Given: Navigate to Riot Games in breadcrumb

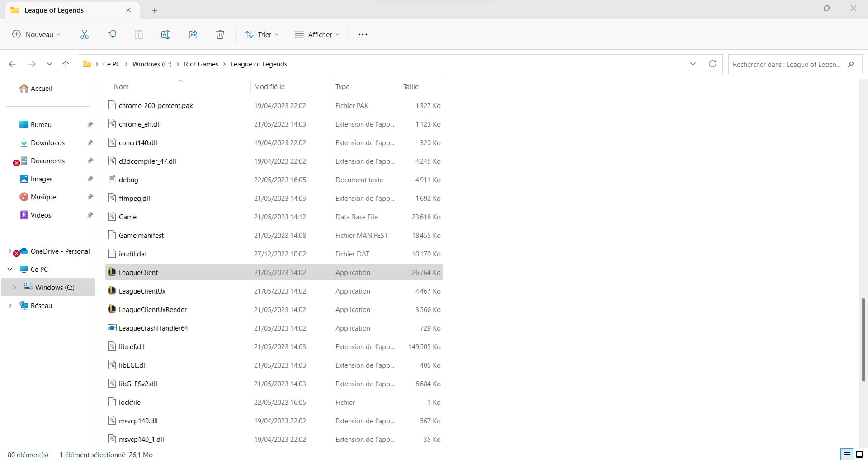Looking at the screenshot, I should [x=201, y=64].
